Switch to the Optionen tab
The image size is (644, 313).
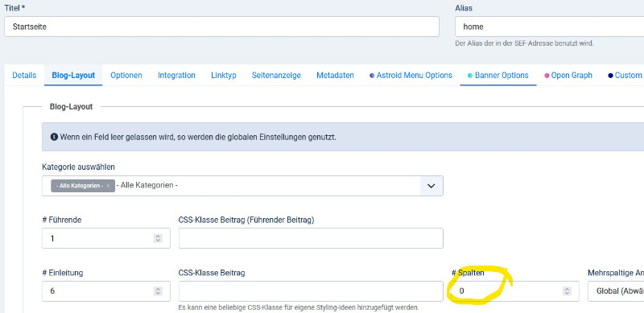126,75
